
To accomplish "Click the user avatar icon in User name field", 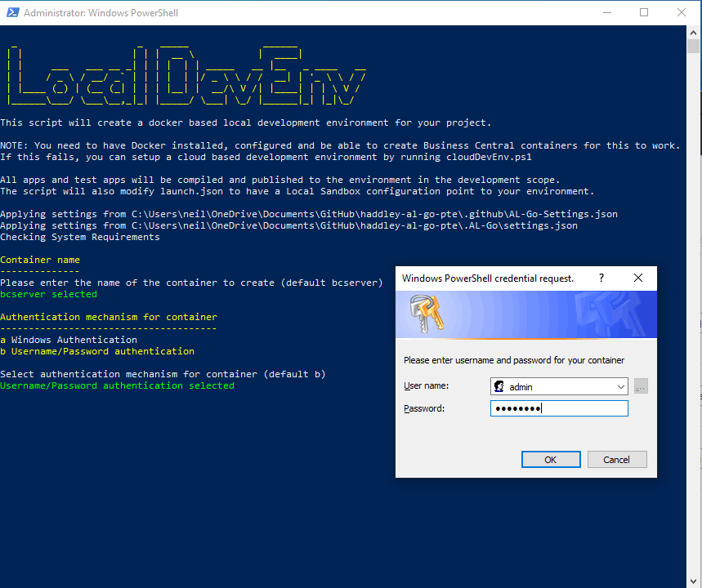I will click(499, 386).
